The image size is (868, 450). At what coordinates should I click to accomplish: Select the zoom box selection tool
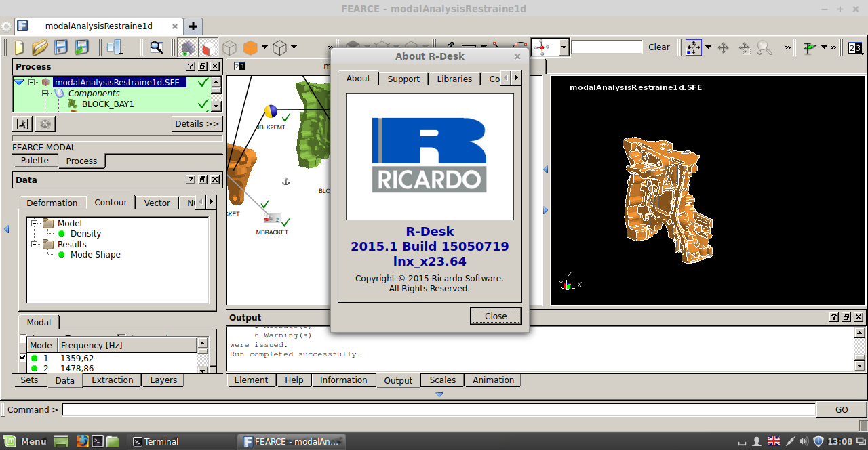click(745, 47)
